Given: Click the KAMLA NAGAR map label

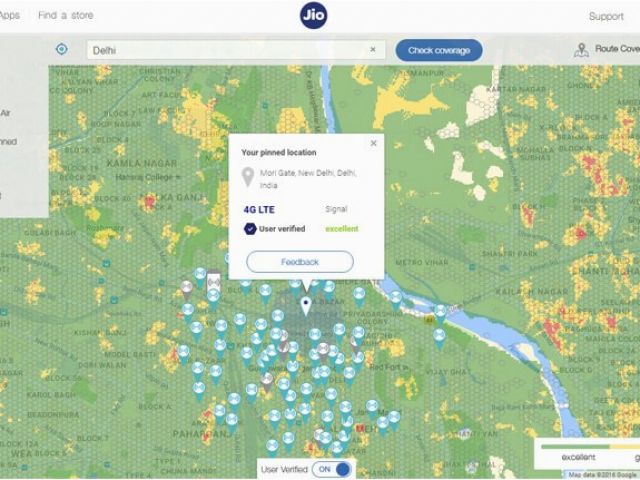Looking at the screenshot, I should [142, 163].
